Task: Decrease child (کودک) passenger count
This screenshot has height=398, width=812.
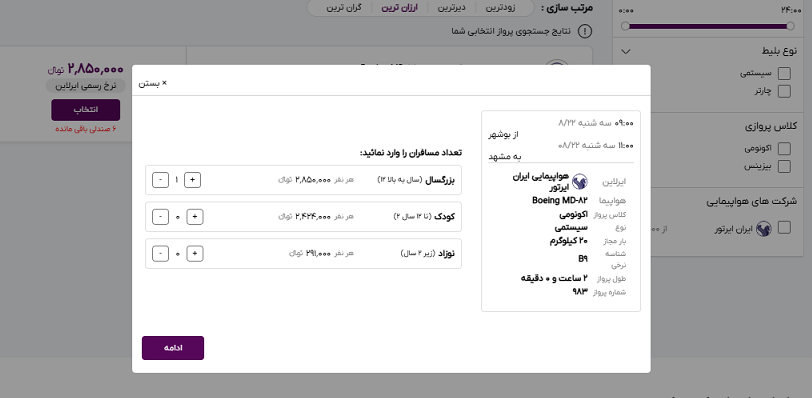Action: (x=160, y=217)
